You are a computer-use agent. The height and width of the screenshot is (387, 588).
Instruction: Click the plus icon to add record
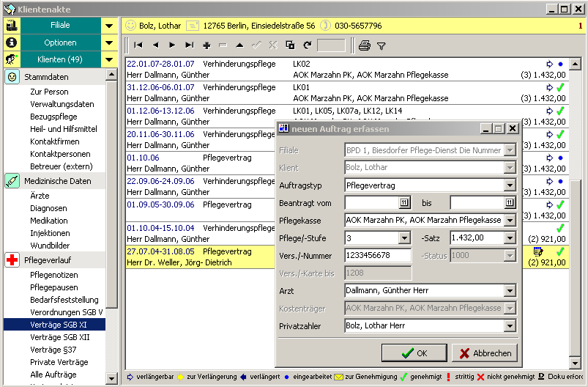206,45
